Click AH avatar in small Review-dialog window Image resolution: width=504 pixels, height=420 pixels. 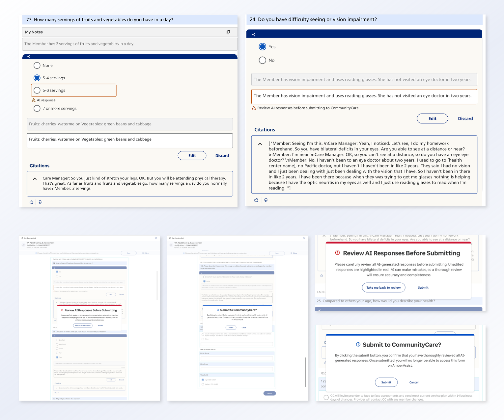(x=23, y=245)
